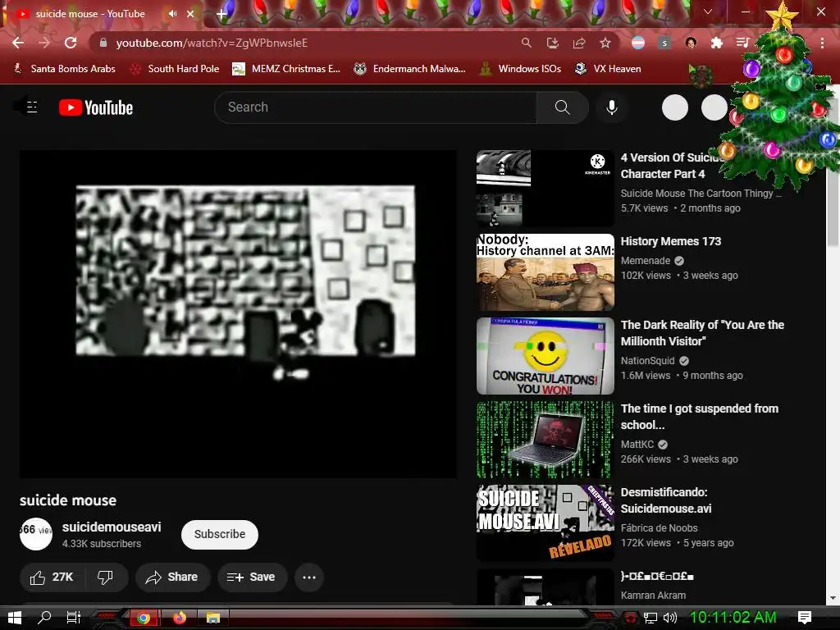Open the Endermanch Malwa... bookmark
The width and height of the screenshot is (840, 630).
point(409,69)
